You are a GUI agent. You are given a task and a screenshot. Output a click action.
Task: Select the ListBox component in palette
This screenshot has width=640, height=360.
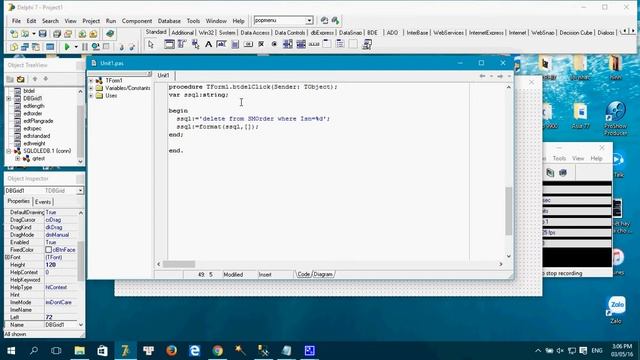click(288, 44)
